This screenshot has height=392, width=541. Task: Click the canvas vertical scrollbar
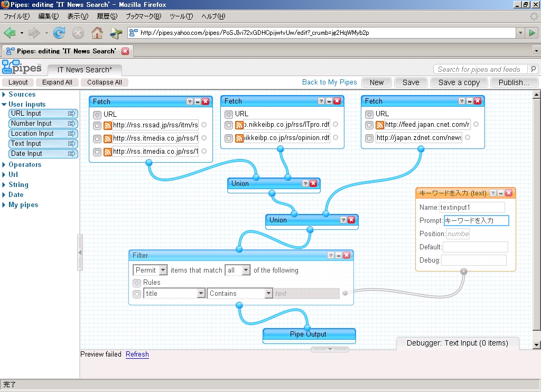536,211
